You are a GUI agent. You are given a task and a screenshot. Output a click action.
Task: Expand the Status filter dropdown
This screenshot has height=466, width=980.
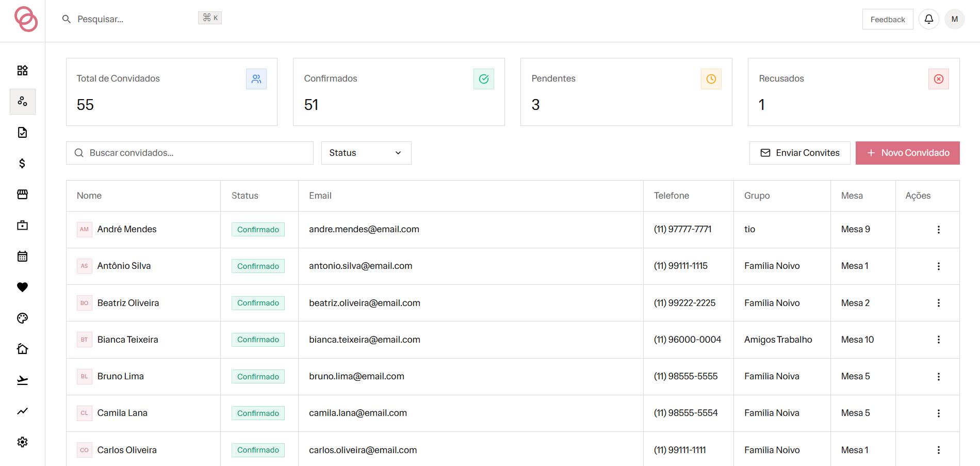(x=366, y=153)
